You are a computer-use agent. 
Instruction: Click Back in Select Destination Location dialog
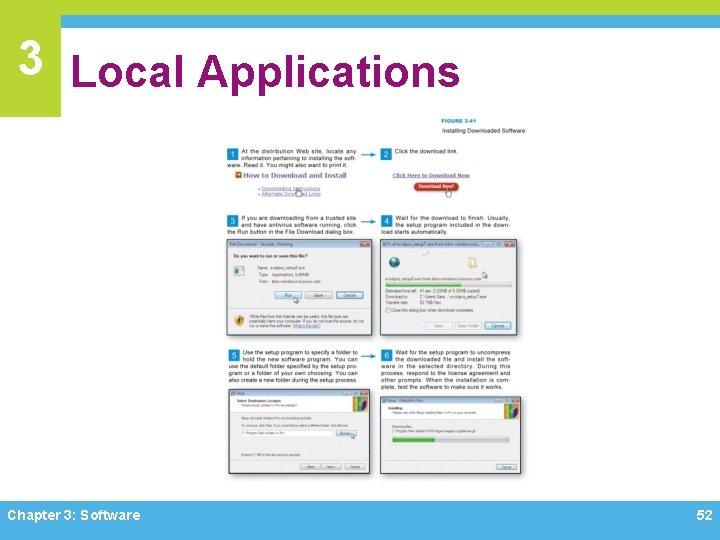pos(310,467)
